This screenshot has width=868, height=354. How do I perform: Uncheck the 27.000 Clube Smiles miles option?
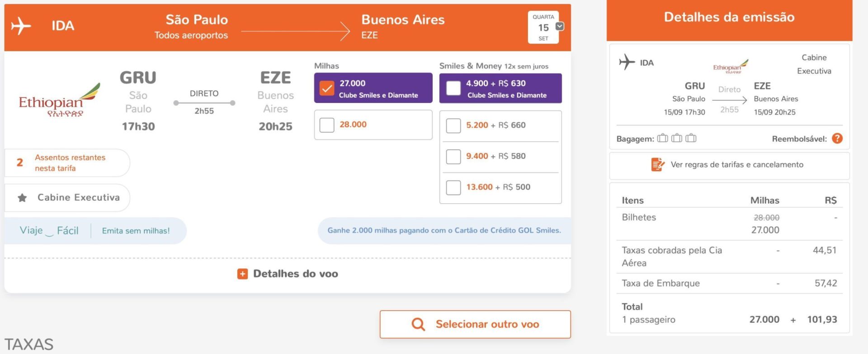point(327,88)
